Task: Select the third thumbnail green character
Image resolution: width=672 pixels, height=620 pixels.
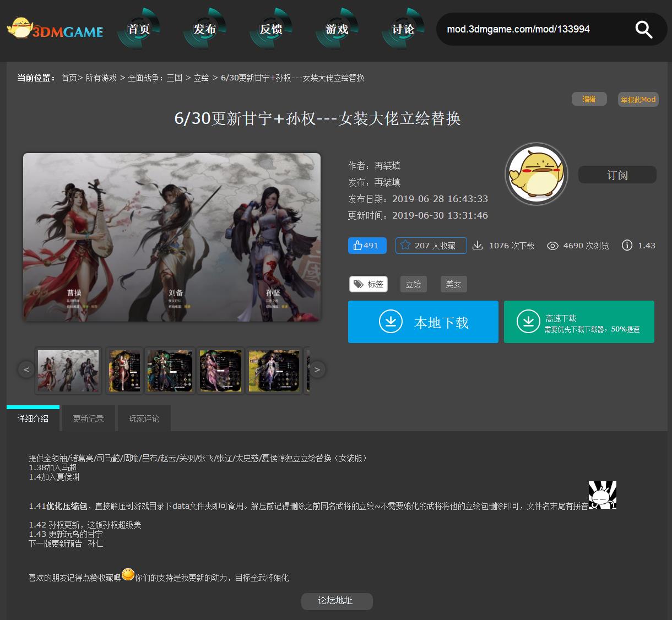Action: [x=170, y=371]
